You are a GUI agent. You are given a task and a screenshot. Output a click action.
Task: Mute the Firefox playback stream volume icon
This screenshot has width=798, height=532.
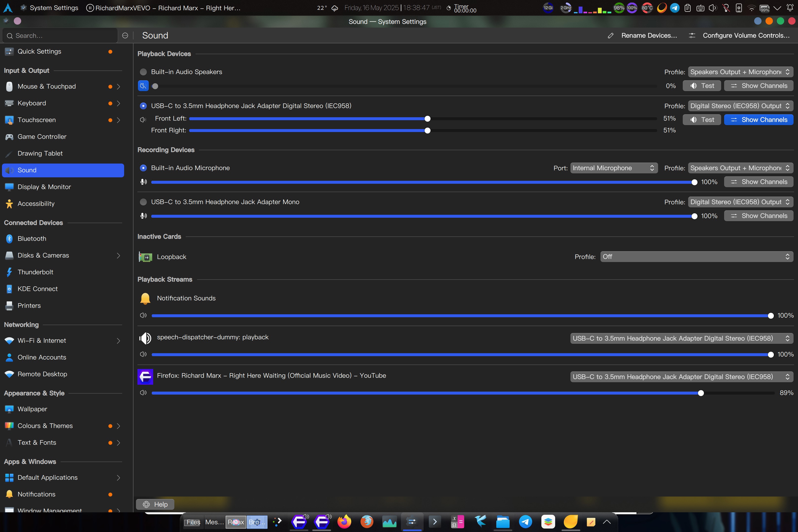(143, 393)
